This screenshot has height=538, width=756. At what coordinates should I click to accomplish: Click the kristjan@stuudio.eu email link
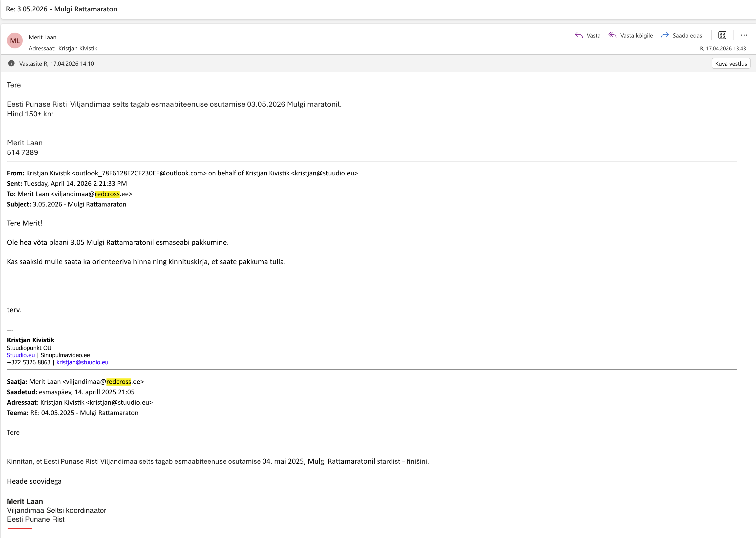click(82, 362)
